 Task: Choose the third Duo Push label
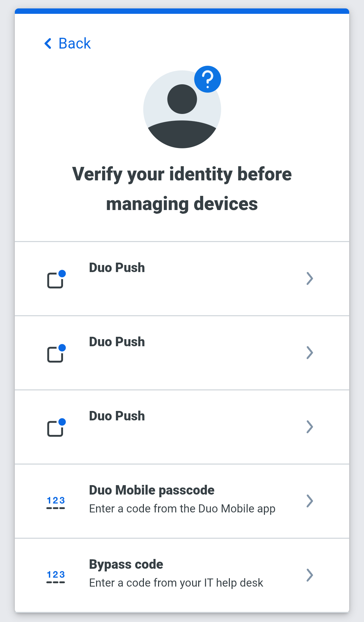[117, 416]
